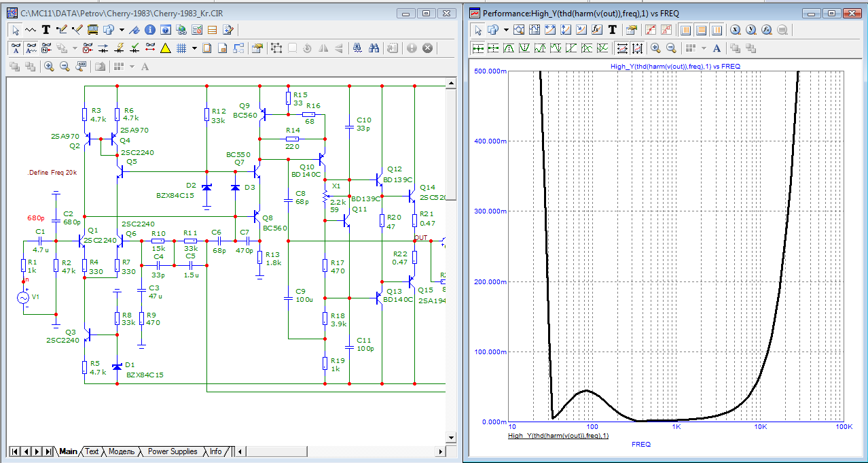The width and height of the screenshot is (868, 463).
Task: Click the Performance function fx tag icon
Action: pyautogui.click(x=596, y=30)
